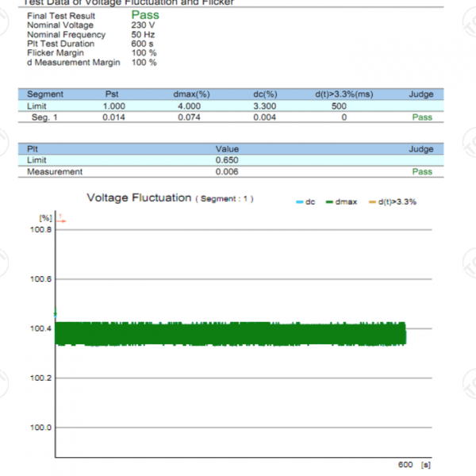Viewport: 476px width, 476px height.
Task: Click the blue dc legend swatch
Action: 300,202
